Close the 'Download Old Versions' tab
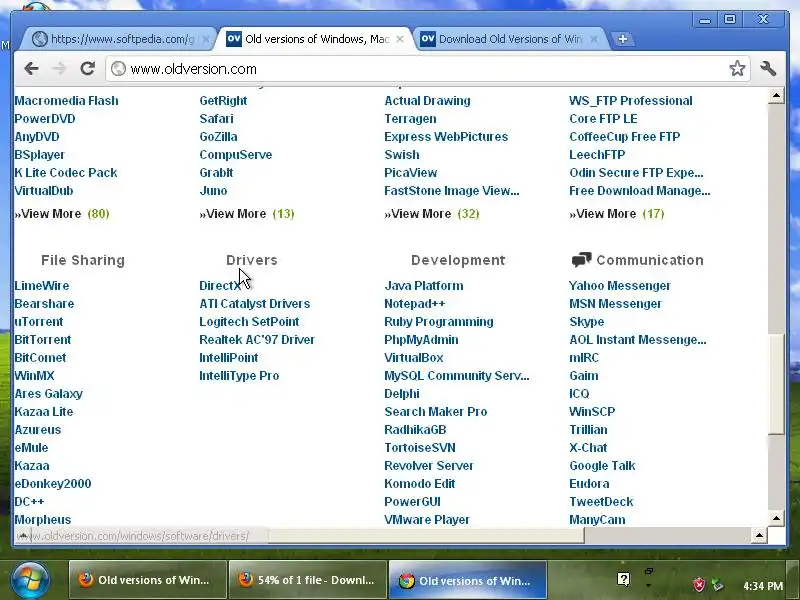 594,39
